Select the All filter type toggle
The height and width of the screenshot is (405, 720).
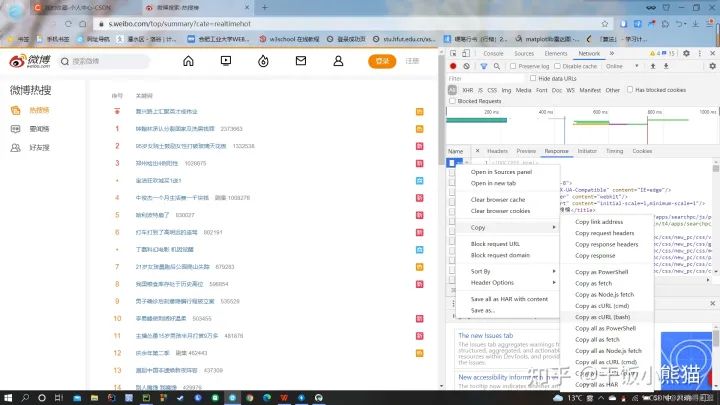(452, 90)
